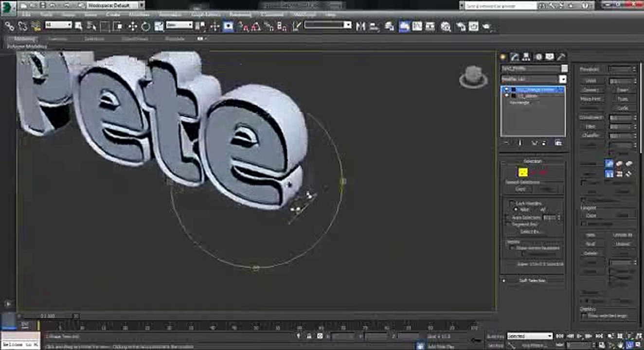Click the Rectangular Selection Region icon
The width and height of the screenshot is (644, 350).
(x=105, y=26)
